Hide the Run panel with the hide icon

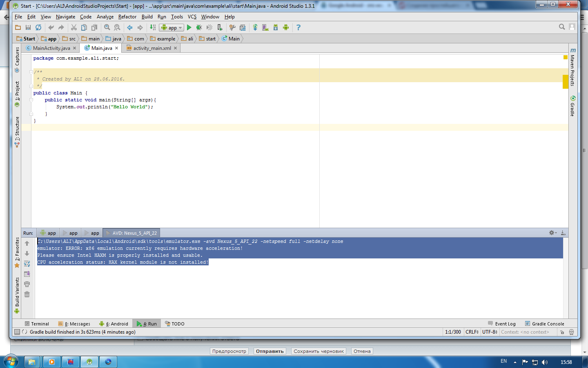click(x=563, y=233)
